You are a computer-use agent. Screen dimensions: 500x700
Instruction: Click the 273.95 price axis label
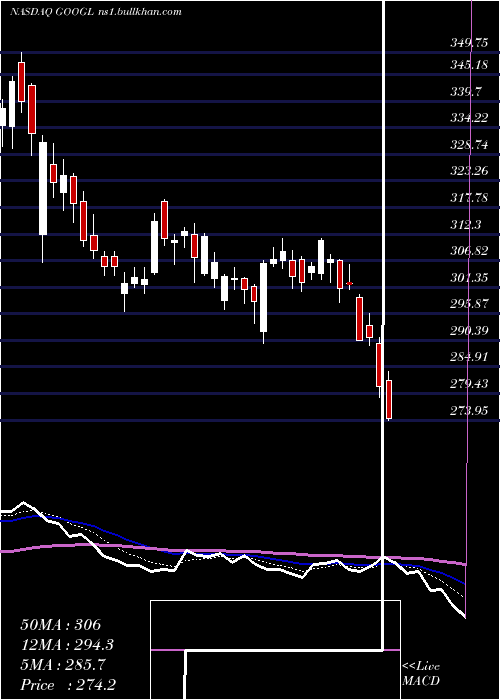pos(468,410)
